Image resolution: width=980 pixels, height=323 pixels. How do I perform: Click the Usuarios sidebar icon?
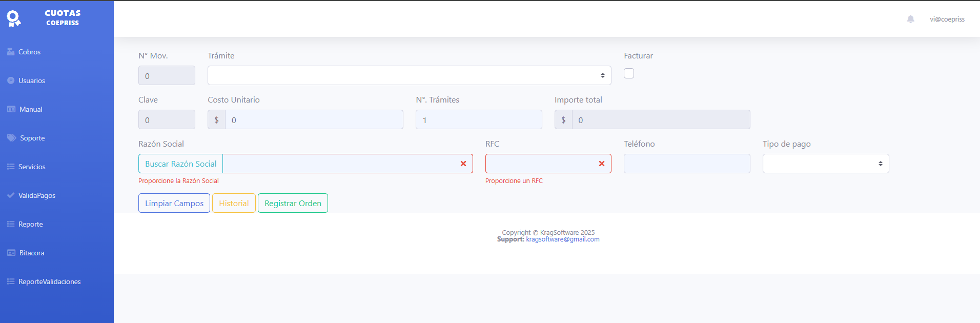click(x=11, y=80)
